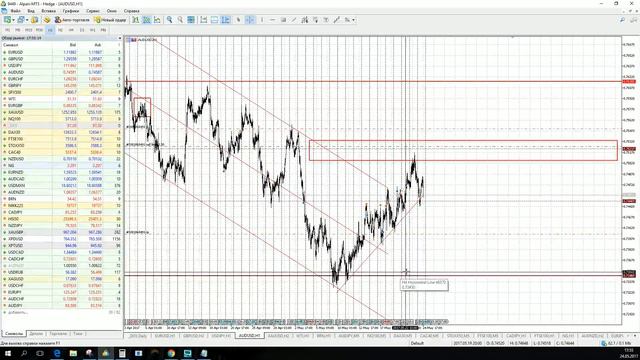Screen dimensions: 640x360
Task: Open the Графики menu
Action: (71, 11)
